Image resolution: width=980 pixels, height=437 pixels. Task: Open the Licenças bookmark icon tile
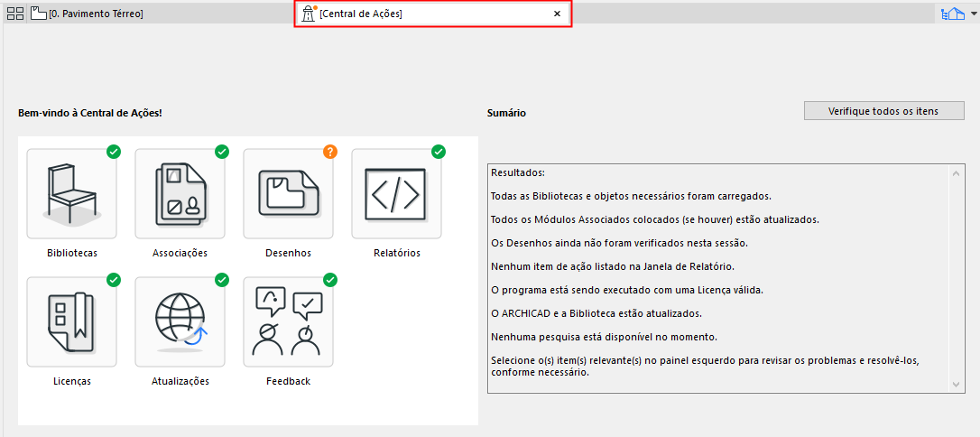pyautogui.click(x=72, y=322)
